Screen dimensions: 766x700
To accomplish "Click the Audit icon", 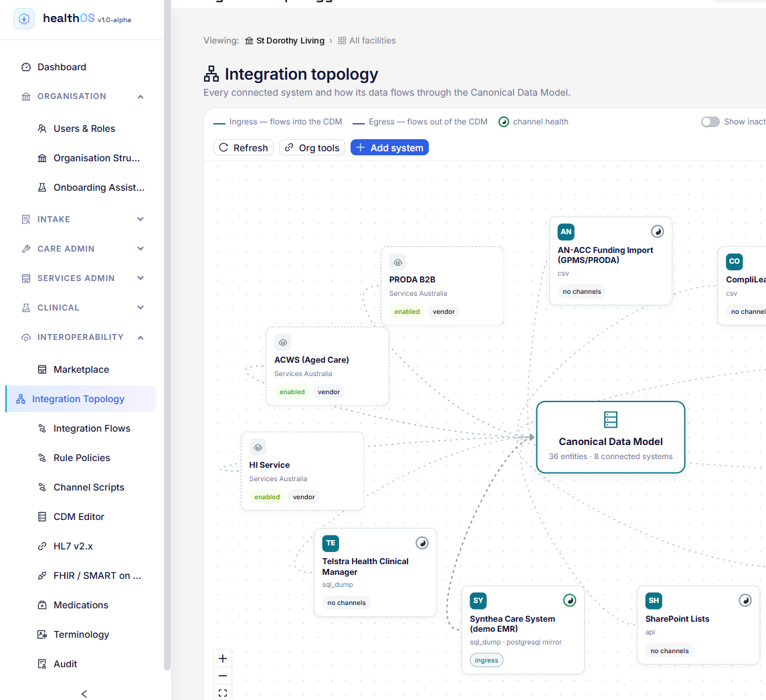I will coord(42,664).
